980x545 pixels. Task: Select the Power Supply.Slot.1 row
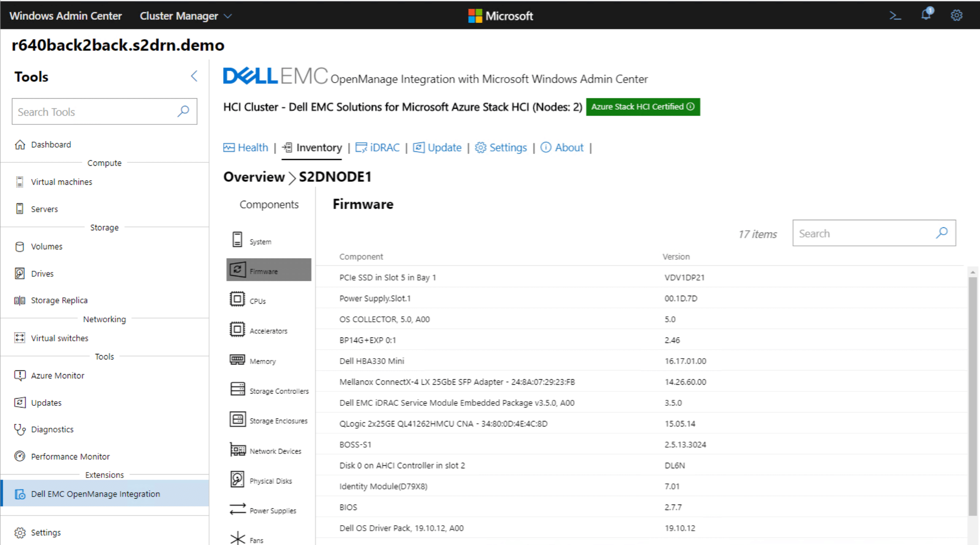coord(642,298)
